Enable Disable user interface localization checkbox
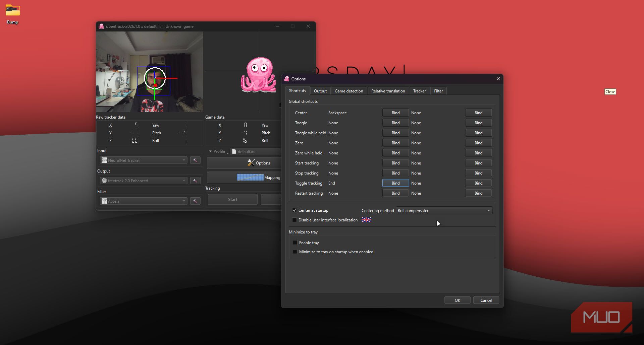This screenshot has width=644, height=345. tap(294, 220)
